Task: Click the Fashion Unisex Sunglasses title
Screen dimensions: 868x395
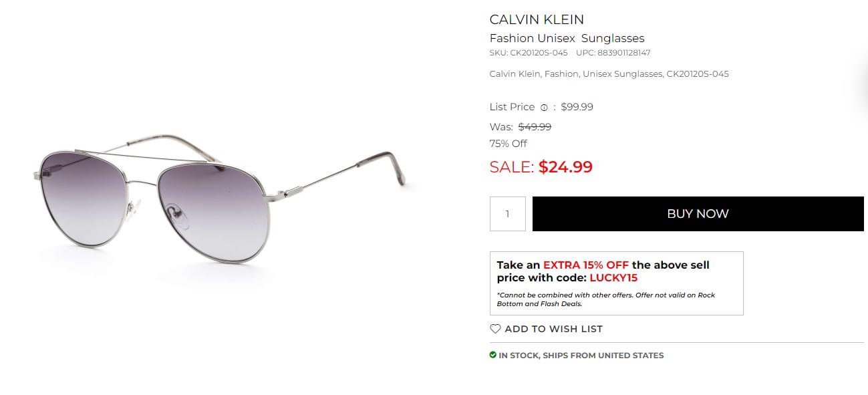Action: [567, 38]
